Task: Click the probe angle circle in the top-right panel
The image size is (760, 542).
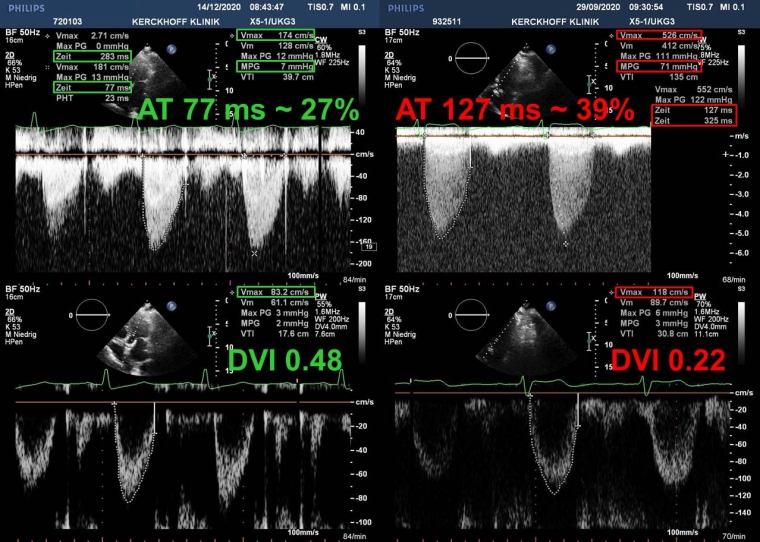Action: coord(472,58)
